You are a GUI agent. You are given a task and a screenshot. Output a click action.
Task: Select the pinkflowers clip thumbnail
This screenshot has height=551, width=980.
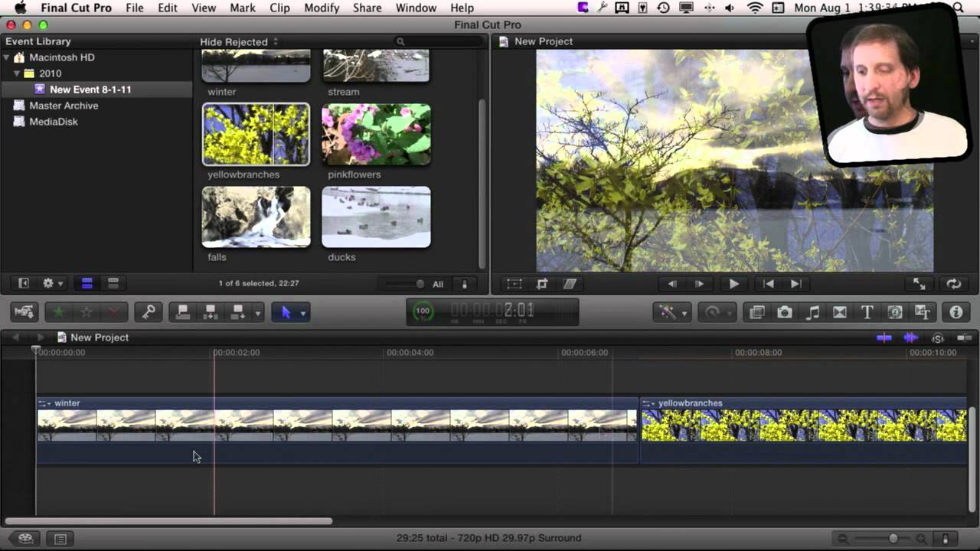coord(376,135)
